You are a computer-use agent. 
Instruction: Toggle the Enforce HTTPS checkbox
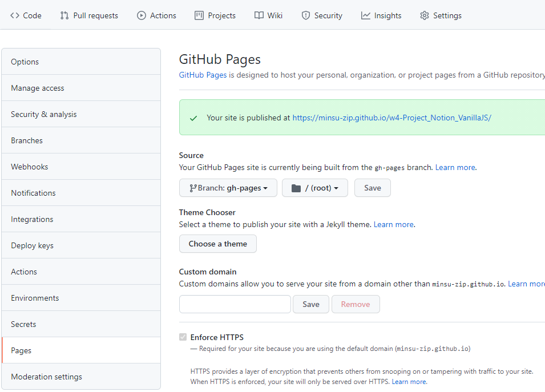click(x=183, y=337)
